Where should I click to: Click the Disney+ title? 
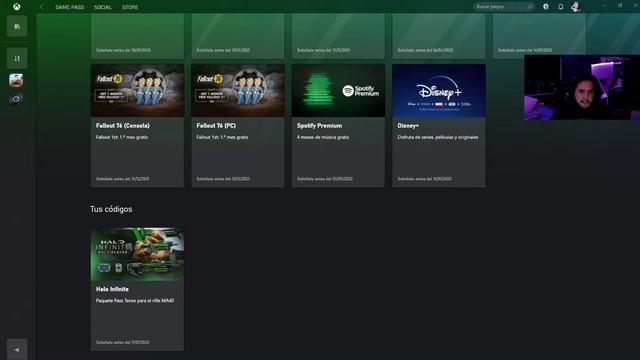[x=408, y=126]
